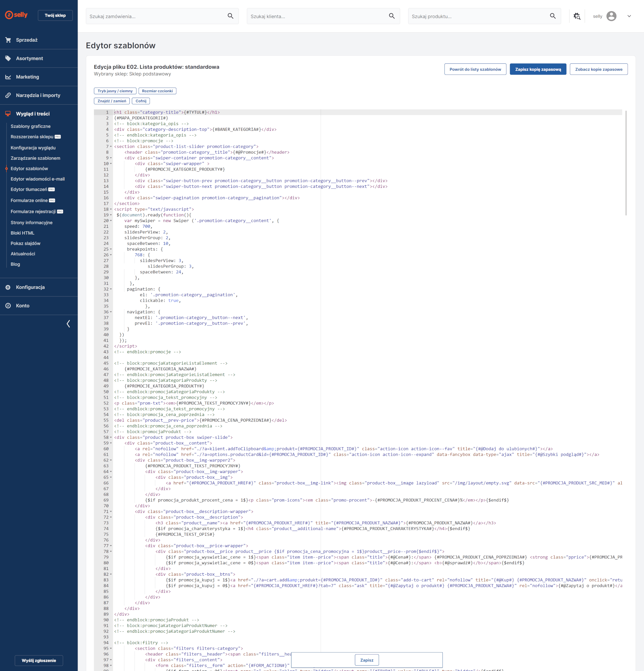Click the Marketing chart icon
This screenshot has height=671, width=644.
click(8, 77)
